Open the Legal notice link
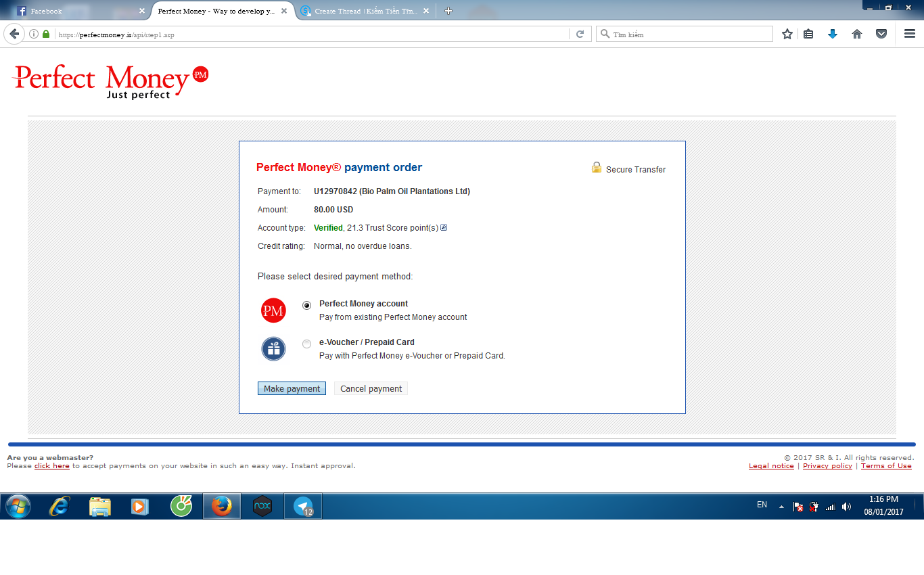 coord(771,465)
